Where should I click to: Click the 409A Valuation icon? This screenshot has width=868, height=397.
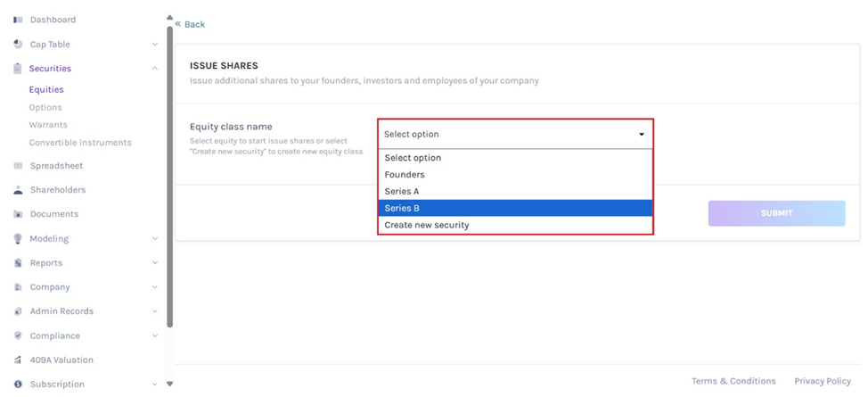click(x=18, y=360)
